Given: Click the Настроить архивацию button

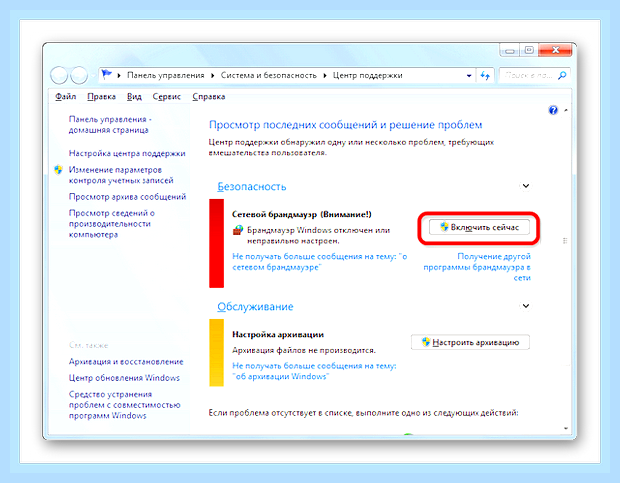Looking at the screenshot, I should [x=470, y=342].
